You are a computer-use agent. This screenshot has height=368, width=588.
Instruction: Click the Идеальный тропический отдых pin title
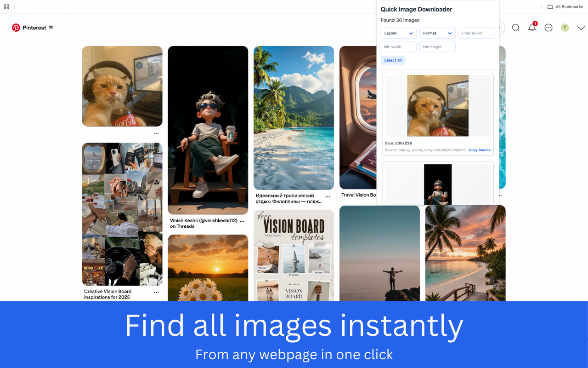click(x=289, y=198)
